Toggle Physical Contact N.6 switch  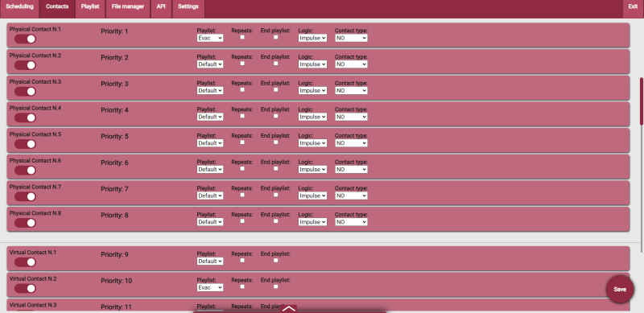[25, 171]
